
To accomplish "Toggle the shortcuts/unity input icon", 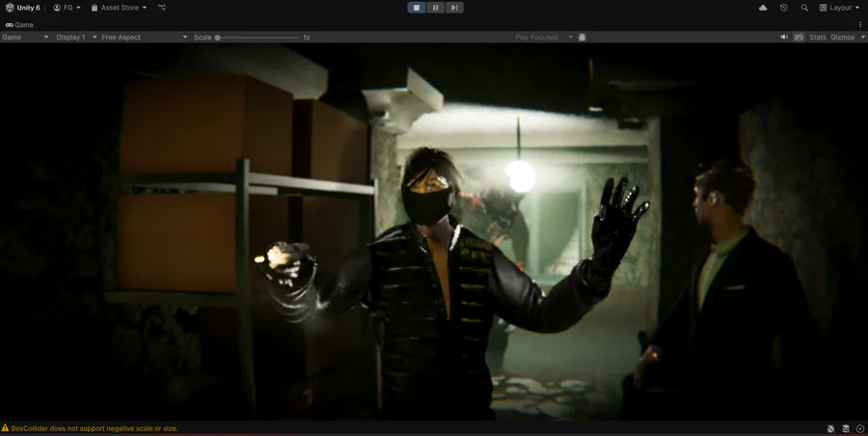I will click(x=799, y=37).
